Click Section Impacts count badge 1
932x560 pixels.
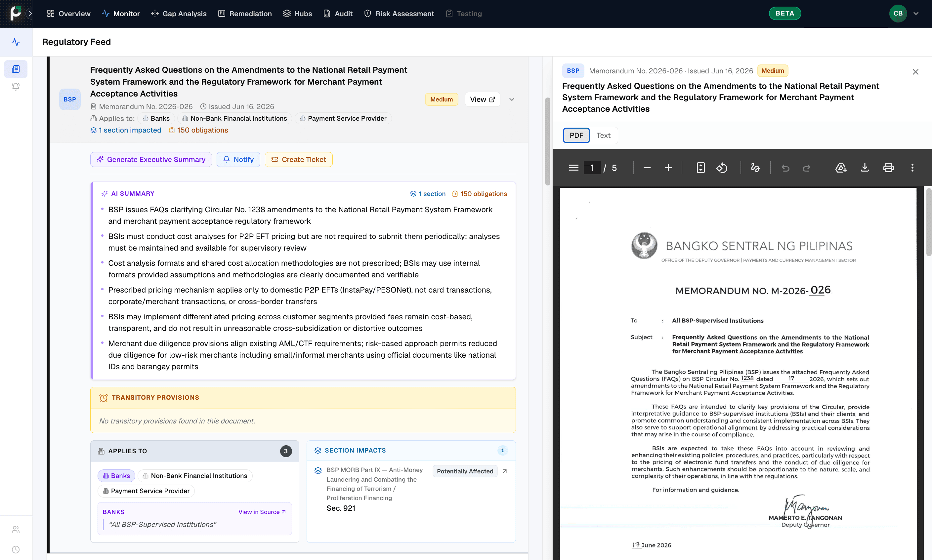(x=502, y=450)
